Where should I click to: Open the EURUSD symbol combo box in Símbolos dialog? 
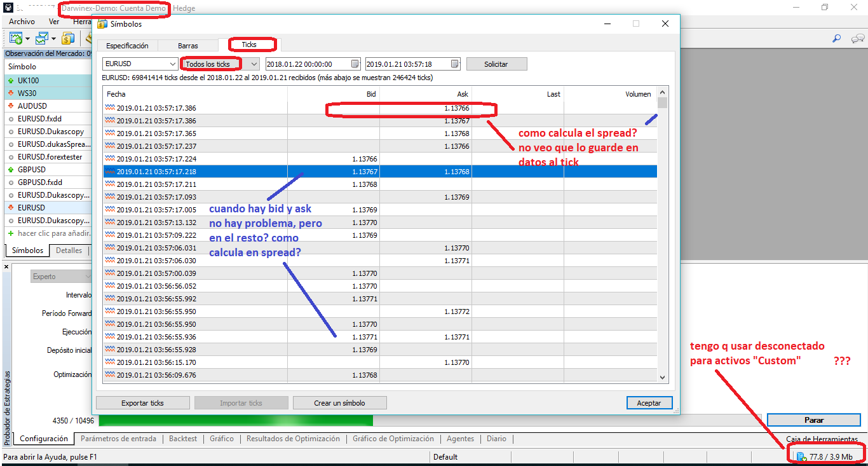pyautogui.click(x=140, y=64)
